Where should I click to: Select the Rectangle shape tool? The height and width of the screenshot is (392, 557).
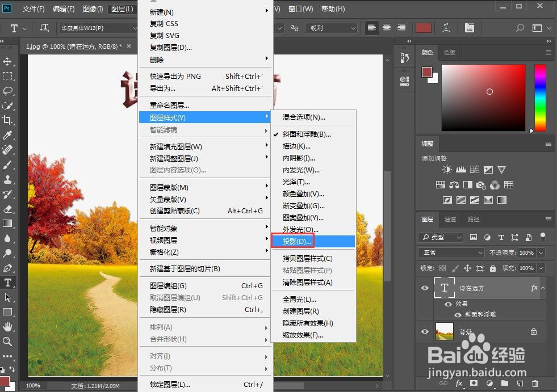7,312
